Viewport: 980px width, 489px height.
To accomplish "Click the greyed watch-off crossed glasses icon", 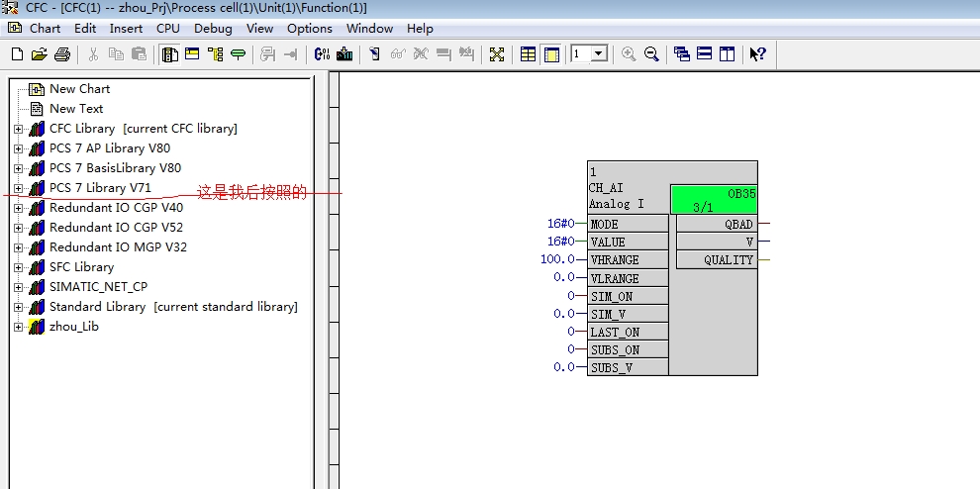I will pyautogui.click(x=421, y=54).
